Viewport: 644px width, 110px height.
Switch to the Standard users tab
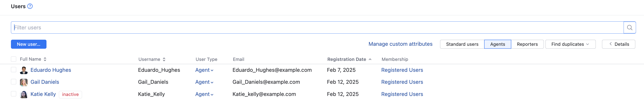[462, 44]
